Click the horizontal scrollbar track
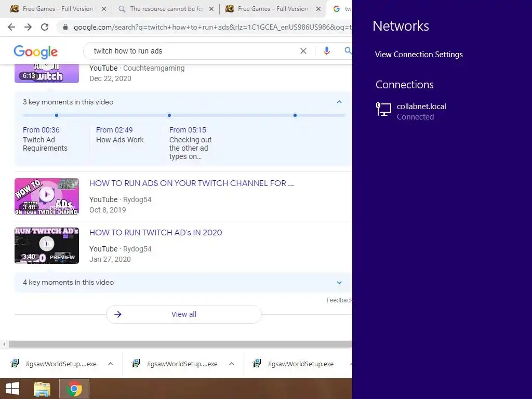Viewport: 532px width, 399px height. [180, 344]
